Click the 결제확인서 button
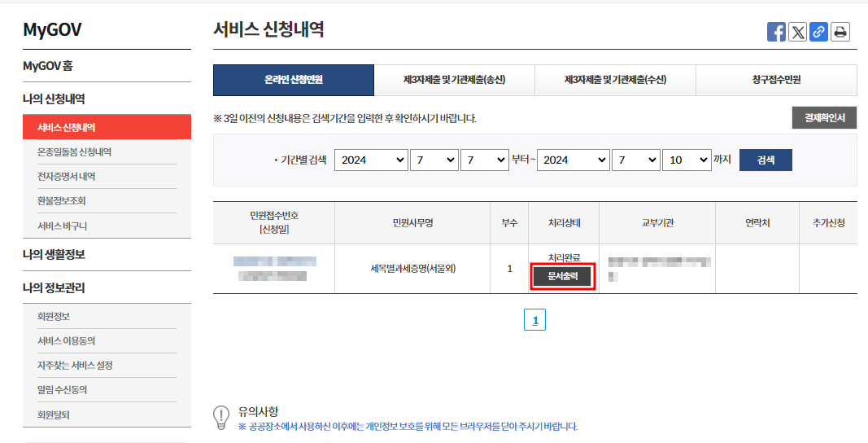 click(x=824, y=117)
